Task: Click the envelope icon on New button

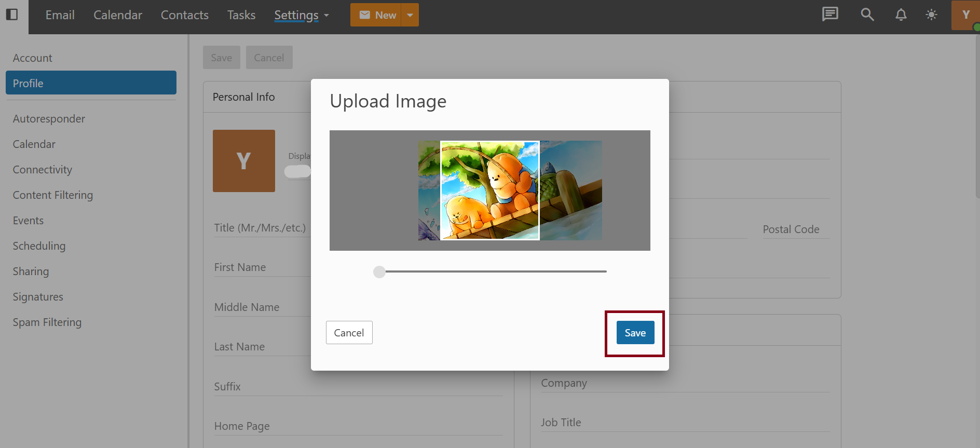Action: coord(365,15)
